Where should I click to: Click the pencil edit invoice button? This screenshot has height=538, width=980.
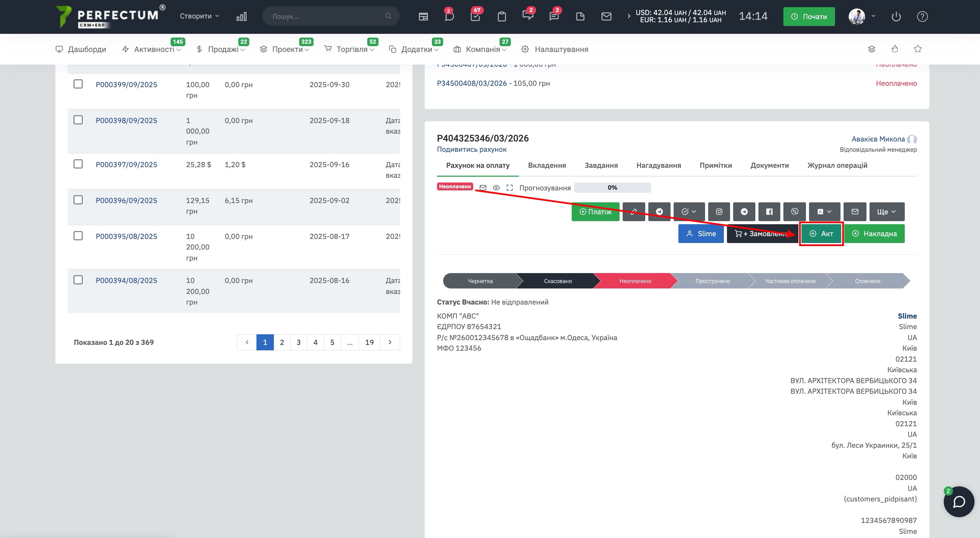(x=633, y=212)
